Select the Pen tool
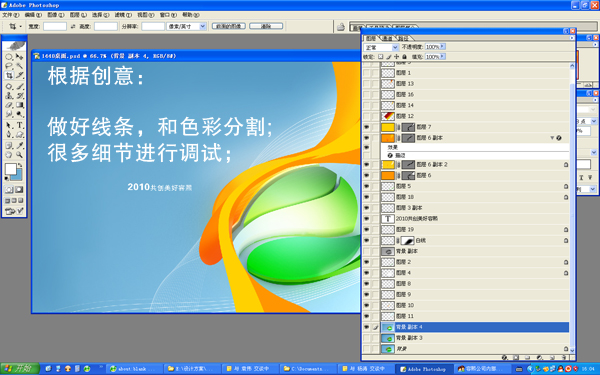Viewport: 600px width, 375px height. coord(8,134)
